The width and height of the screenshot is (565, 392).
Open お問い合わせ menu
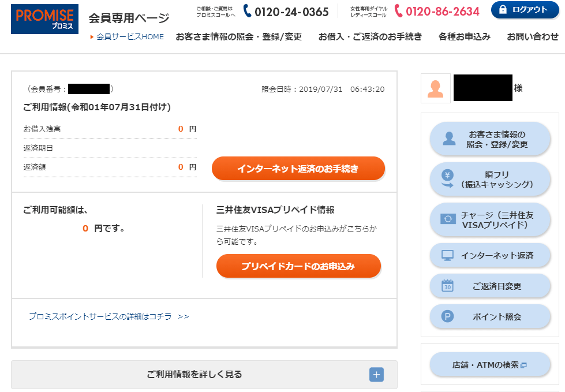pos(533,37)
